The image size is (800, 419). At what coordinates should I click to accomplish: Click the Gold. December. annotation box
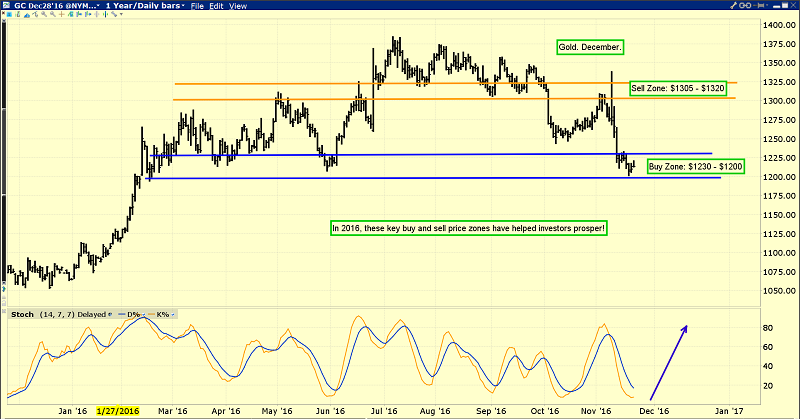(x=589, y=47)
